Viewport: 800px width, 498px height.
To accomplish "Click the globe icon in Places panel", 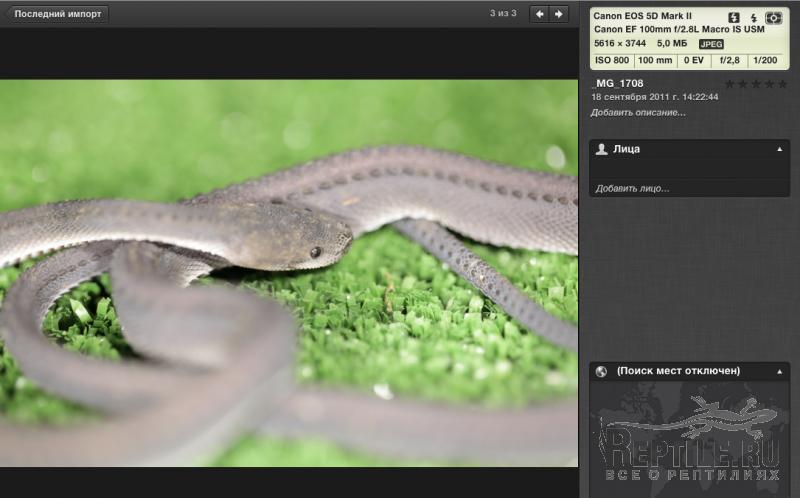I will tap(601, 371).
